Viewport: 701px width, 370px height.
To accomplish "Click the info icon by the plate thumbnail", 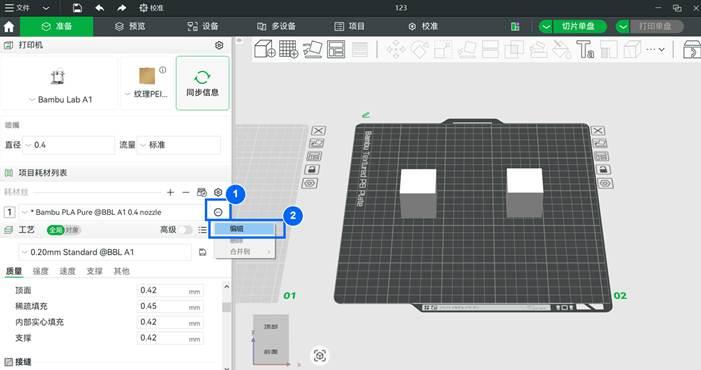I will pos(163,70).
